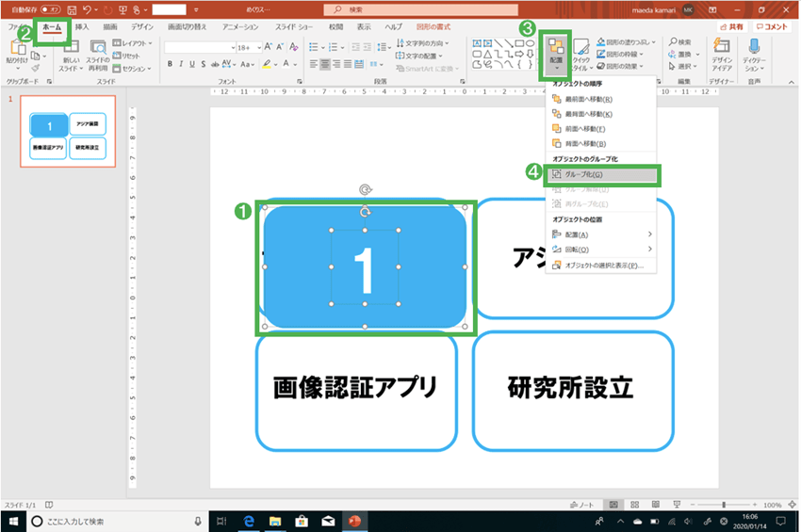Open the 図形の書式 tab
This screenshot has width=801, height=532.
pos(433,27)
